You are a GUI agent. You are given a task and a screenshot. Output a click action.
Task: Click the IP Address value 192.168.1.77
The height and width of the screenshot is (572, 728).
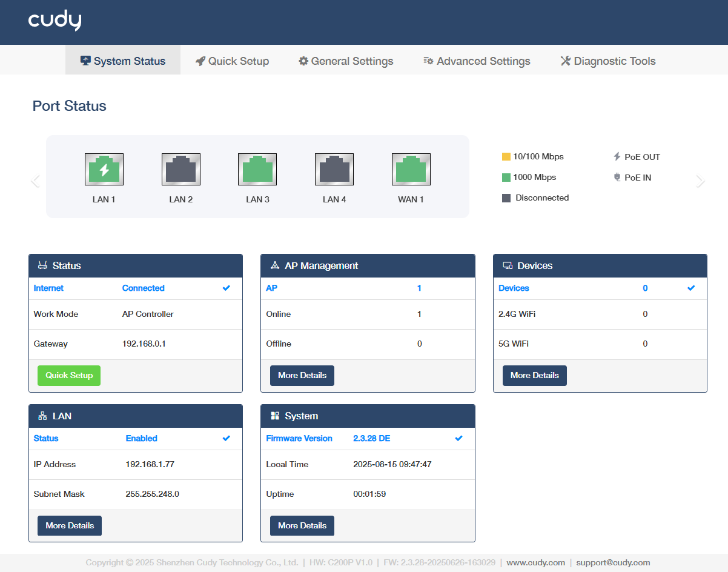[151, 464]
